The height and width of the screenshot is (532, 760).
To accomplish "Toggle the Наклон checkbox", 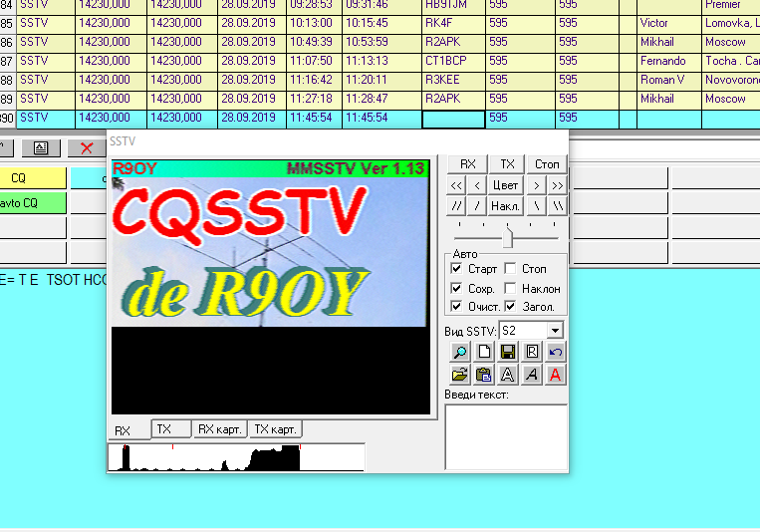I will pyautogui.click(x=510, y=288).
